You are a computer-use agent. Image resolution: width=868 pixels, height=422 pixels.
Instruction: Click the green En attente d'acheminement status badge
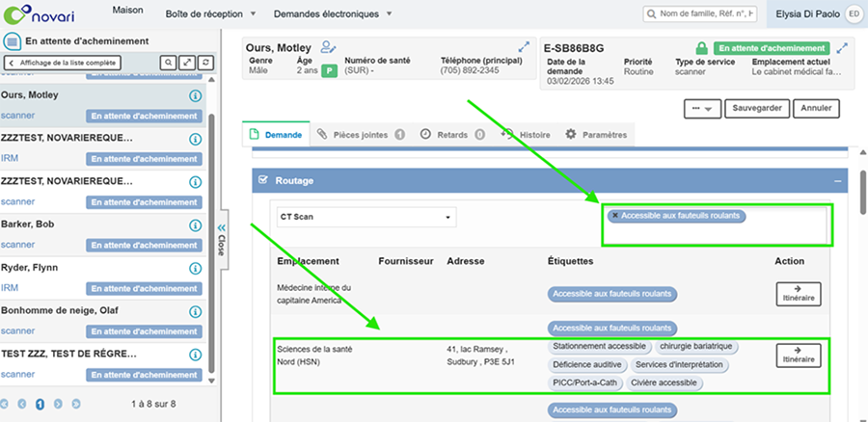(x=772, y=48)
